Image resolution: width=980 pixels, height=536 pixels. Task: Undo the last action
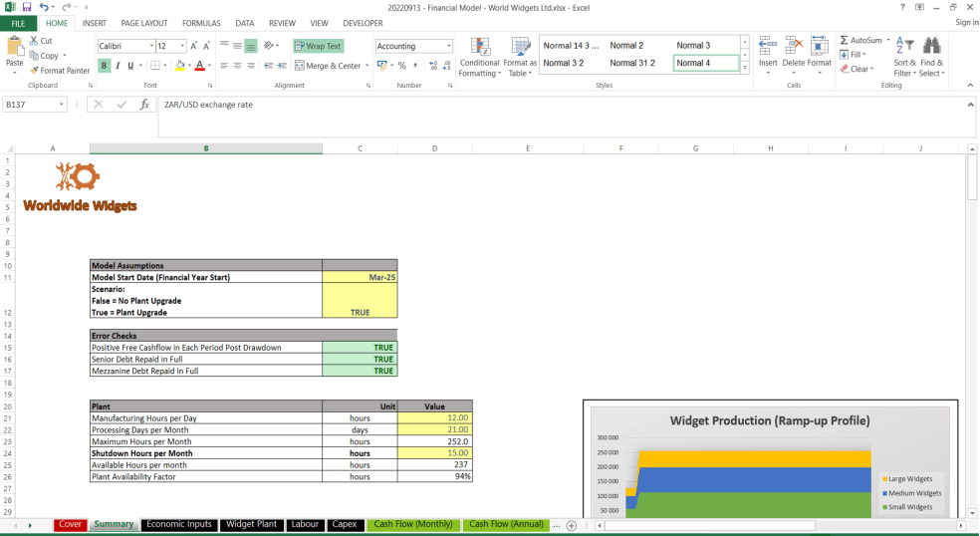pos(43,7)
